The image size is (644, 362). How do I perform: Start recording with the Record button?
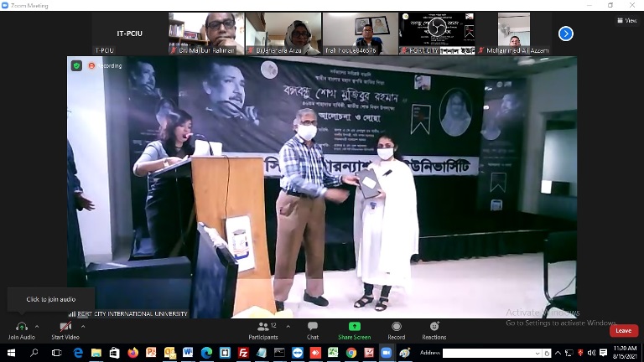[x=397, y=331]
